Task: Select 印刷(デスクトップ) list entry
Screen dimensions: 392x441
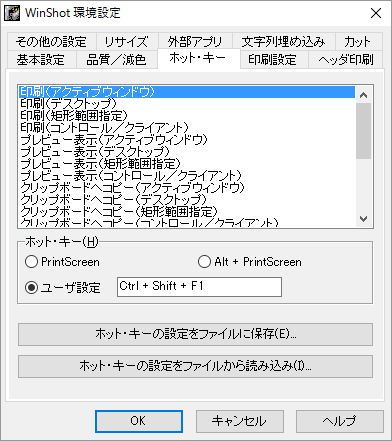Action: click(187, 104)
